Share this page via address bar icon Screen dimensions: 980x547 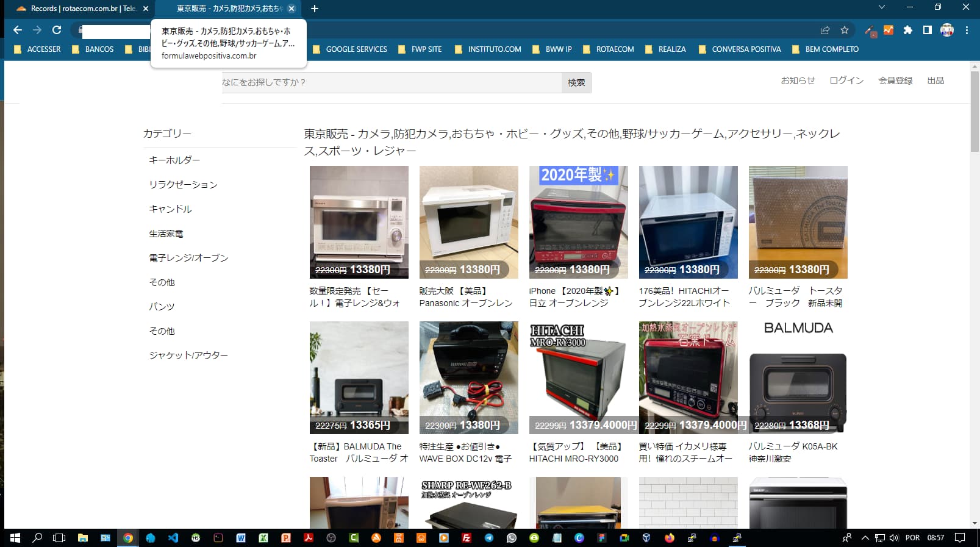pyautogui.click(x=825, y=30)
